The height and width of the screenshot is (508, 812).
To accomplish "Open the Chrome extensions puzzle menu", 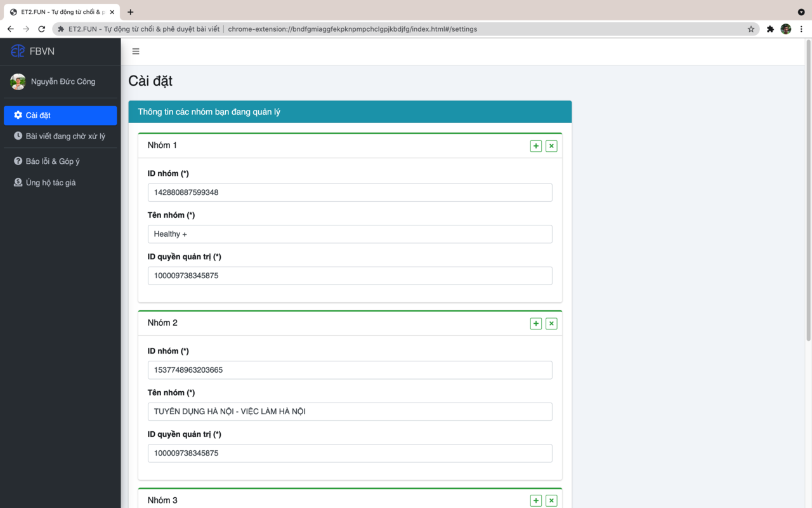I will [x=770, y=29].
